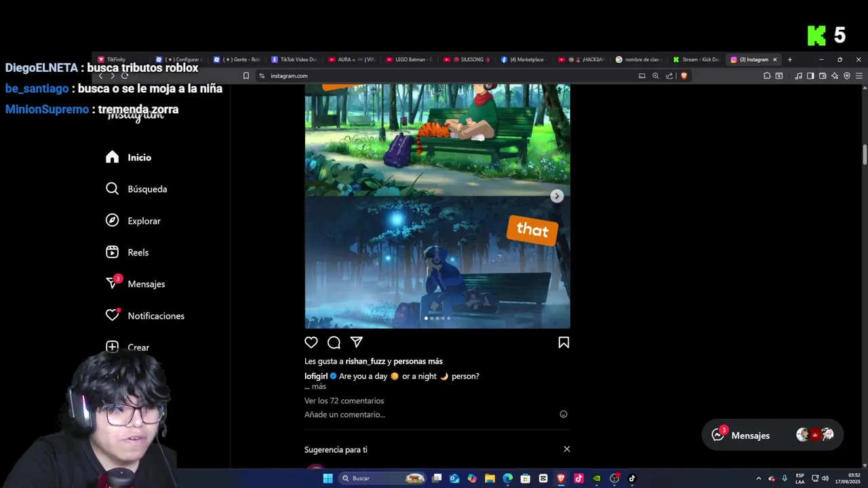Expand caption with más link

tap(319, 386)
